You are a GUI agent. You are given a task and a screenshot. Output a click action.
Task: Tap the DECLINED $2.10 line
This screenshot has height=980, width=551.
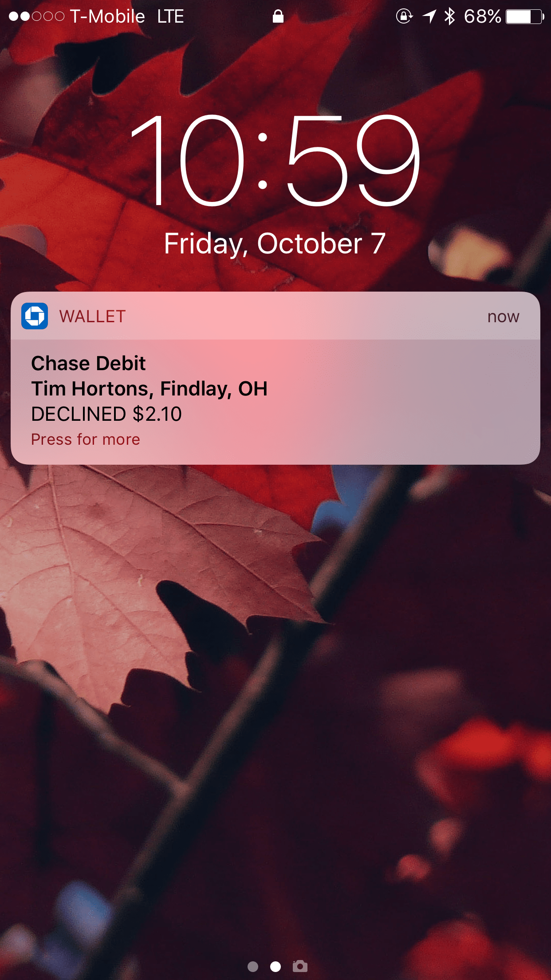pyautogui.click(x=106, y=414)
